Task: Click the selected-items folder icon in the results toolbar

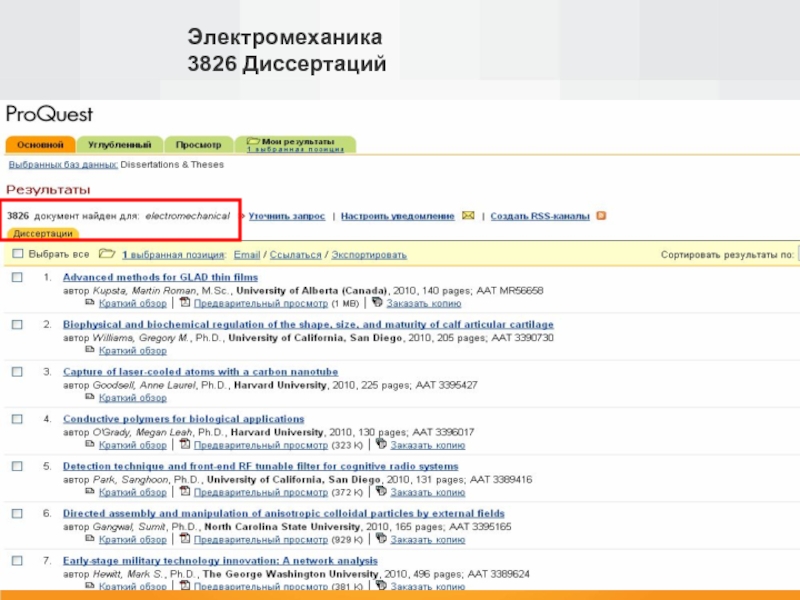Action: tap(106, 255)
